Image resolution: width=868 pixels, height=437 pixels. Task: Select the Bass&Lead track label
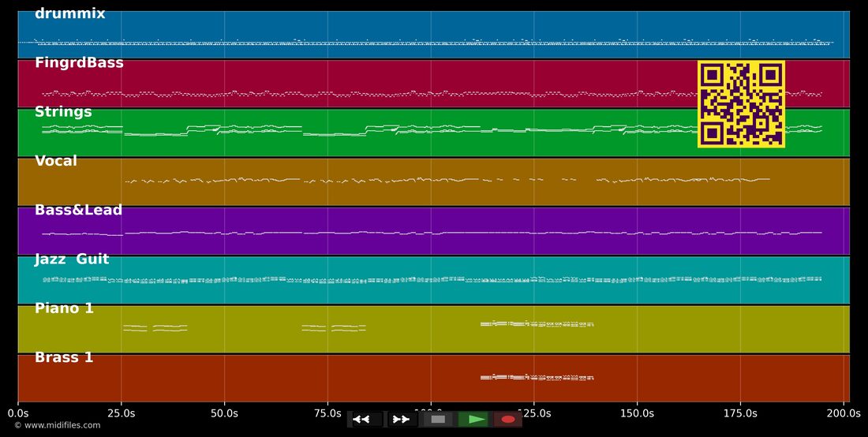point(78,210)
